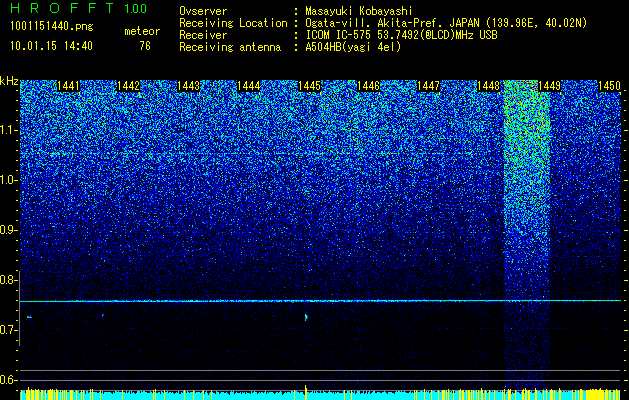The width and height of the screenshot is (629, 400).
Task: Click the 0.8 frequency axis label
Action: pos(8,280)
